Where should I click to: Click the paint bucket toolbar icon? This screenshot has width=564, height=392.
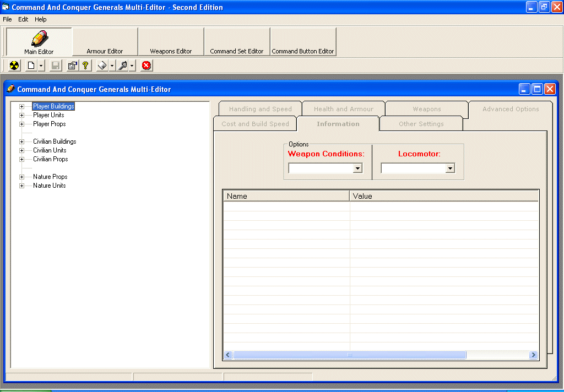102,66
